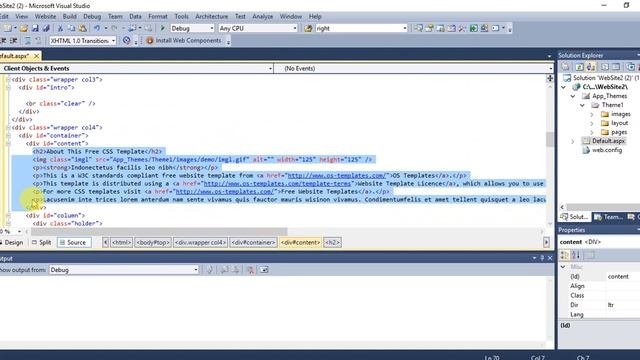
Task: Collapse the div wrapper col3 code region
Action: 8,80
